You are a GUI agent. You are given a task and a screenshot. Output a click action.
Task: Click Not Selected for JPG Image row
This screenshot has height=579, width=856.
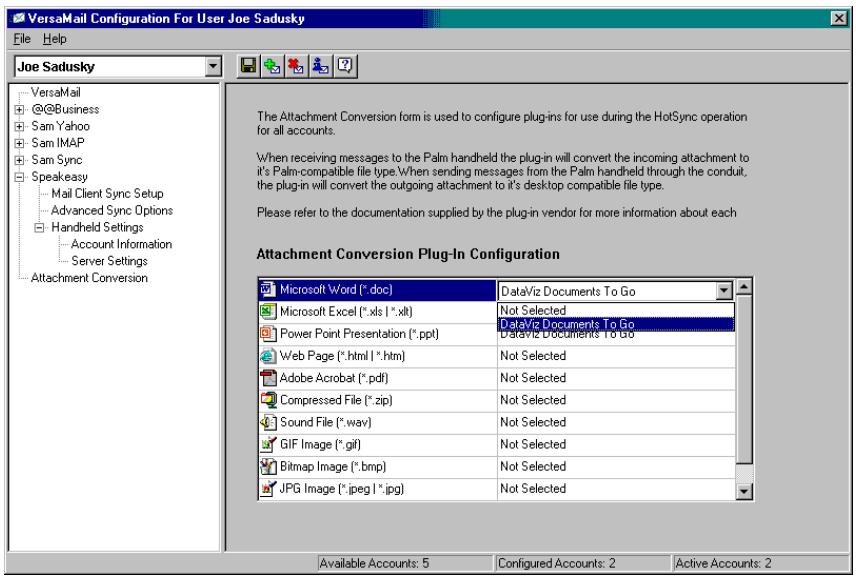[533, 488]
